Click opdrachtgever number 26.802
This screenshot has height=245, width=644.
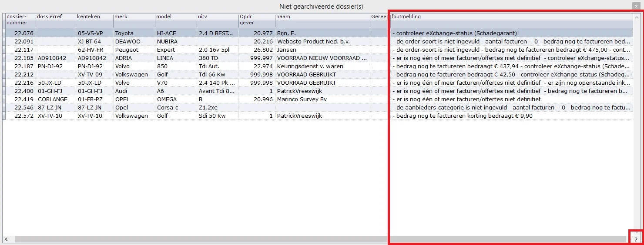coord(263,50)
